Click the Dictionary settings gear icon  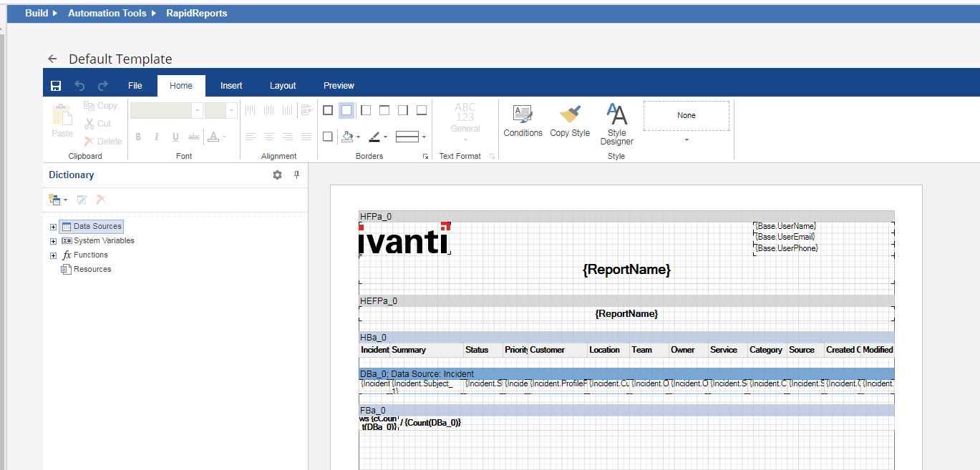(x=277, y=175)
